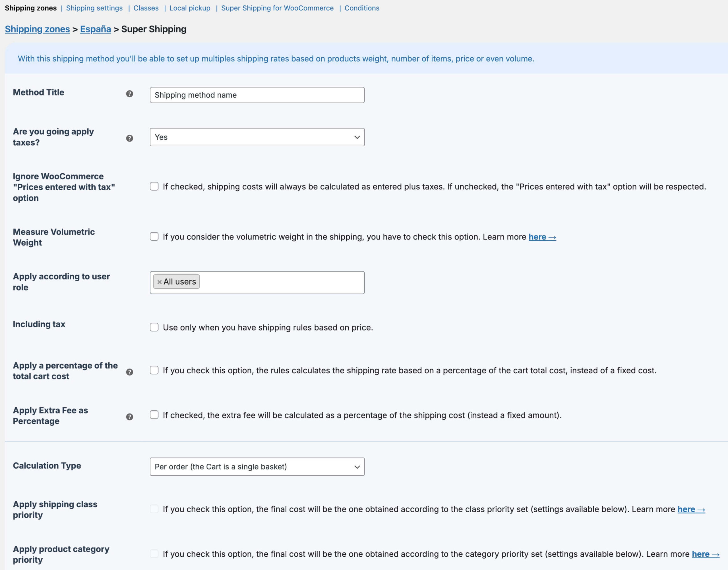Check the Ignore WooCommerce prices with tax option
728x570 pixels.
pyautogui.click(x=154, y=186)
